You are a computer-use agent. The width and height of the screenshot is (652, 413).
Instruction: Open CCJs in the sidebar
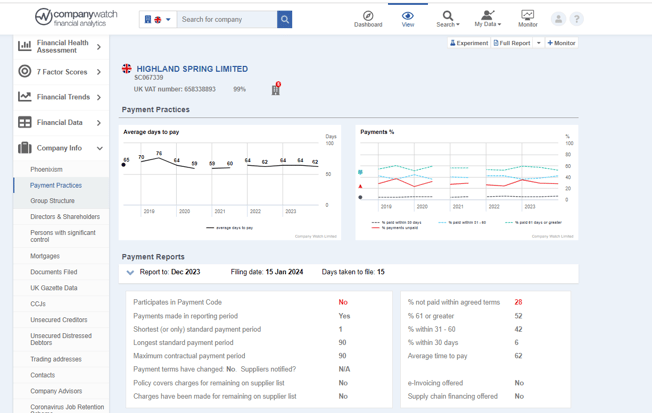tap(38, 304)
